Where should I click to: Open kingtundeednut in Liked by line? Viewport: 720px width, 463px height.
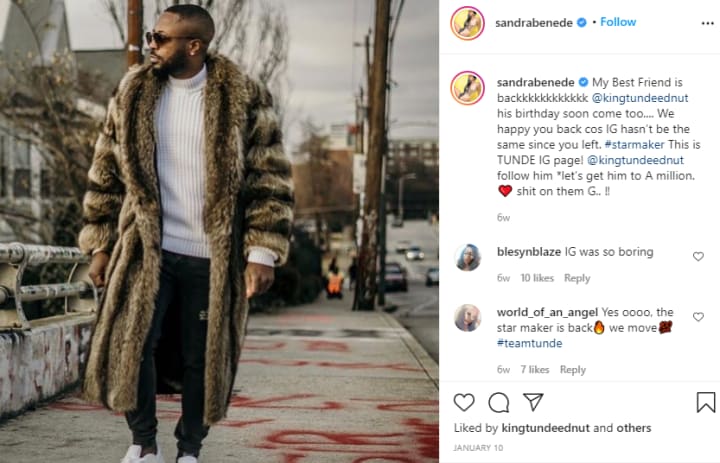546,428
